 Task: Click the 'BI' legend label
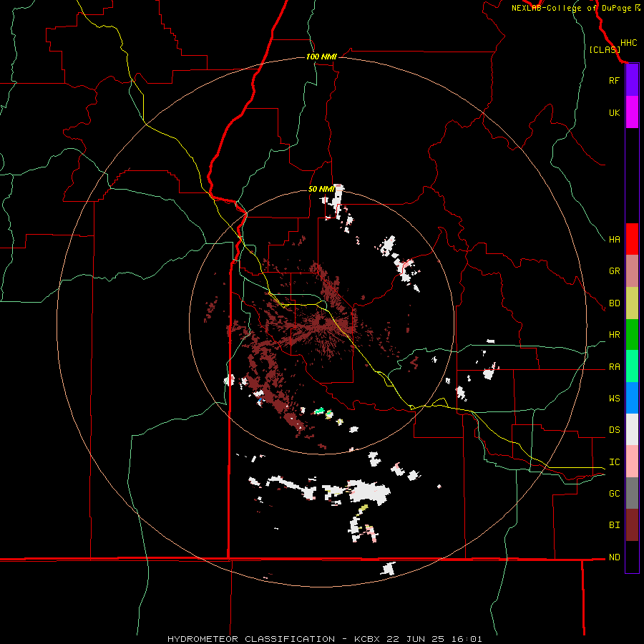tap(614, 525)
